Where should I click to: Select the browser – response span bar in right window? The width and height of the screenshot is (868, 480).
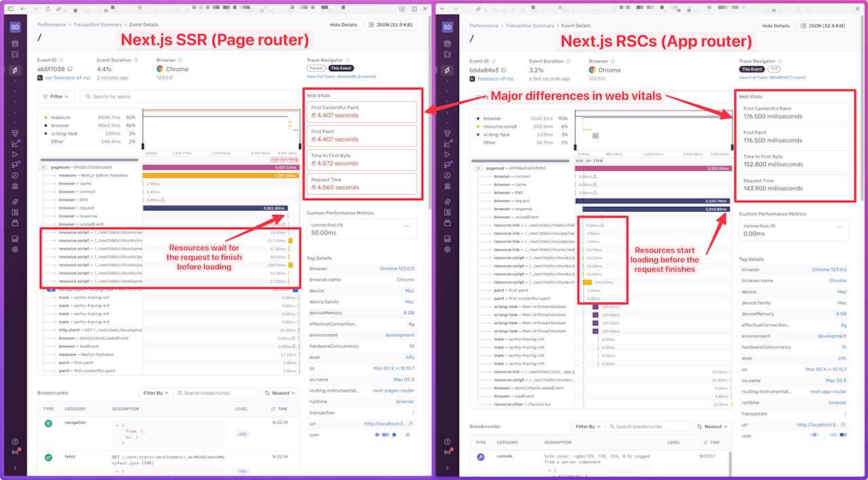point(656,209)
